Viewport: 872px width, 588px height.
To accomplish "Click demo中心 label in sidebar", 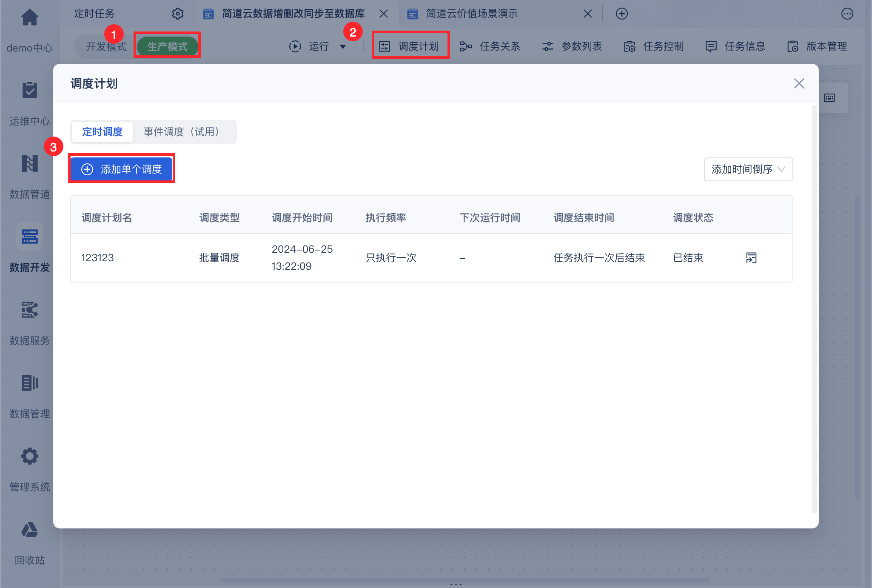I will pyautogui.click(x=29, y=48).
